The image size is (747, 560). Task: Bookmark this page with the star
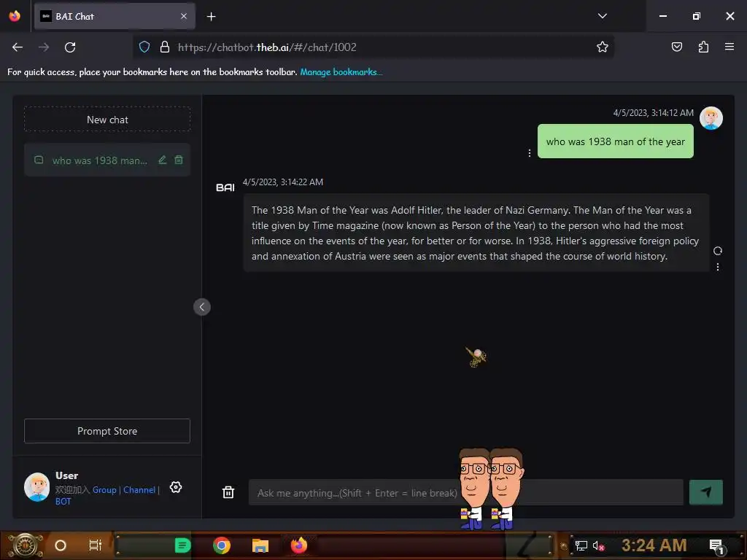pos(602,47)
